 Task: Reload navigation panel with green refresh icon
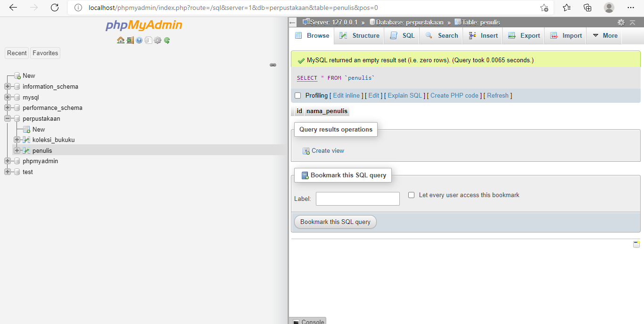tap(167, 40)
